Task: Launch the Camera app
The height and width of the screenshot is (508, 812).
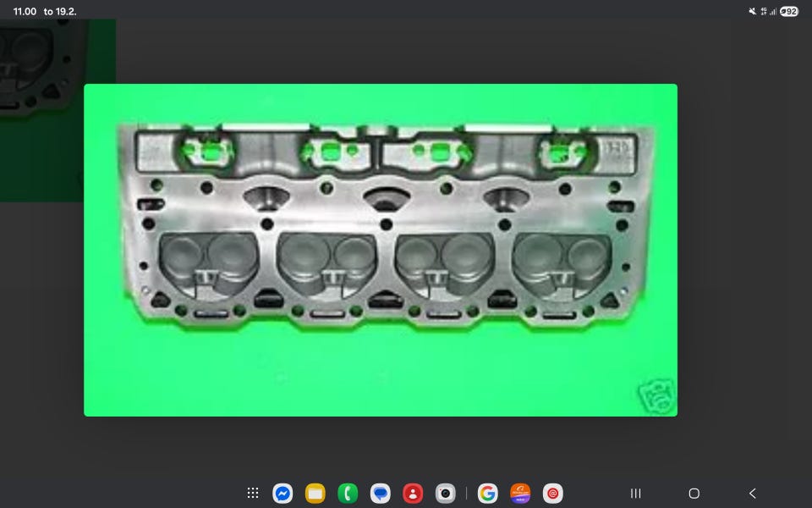Action: point(445,493)
